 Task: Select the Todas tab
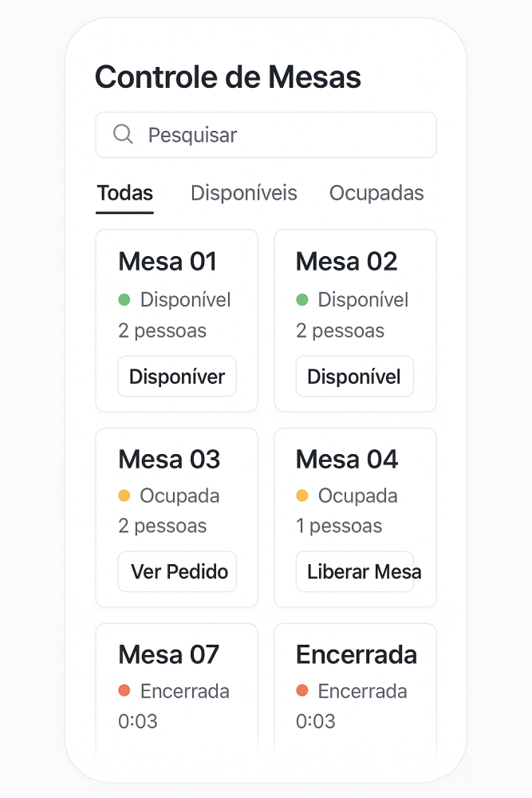tap(124, 193)
